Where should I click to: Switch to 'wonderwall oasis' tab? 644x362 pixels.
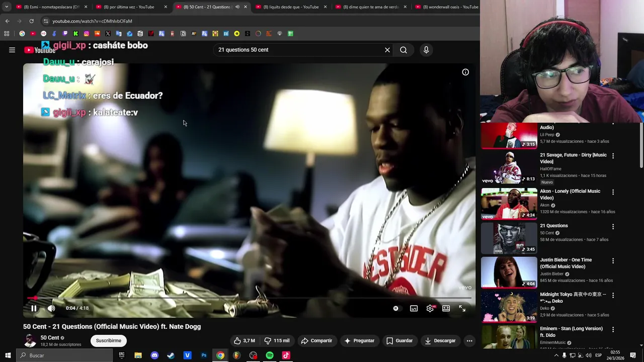[447, 7]
